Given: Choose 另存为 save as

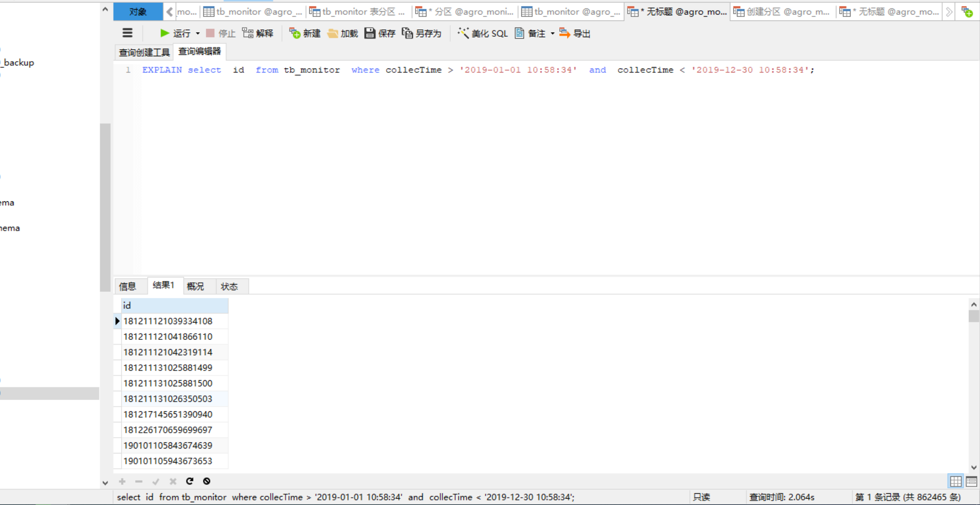Looking at the screenshot, I should point(422,33).
